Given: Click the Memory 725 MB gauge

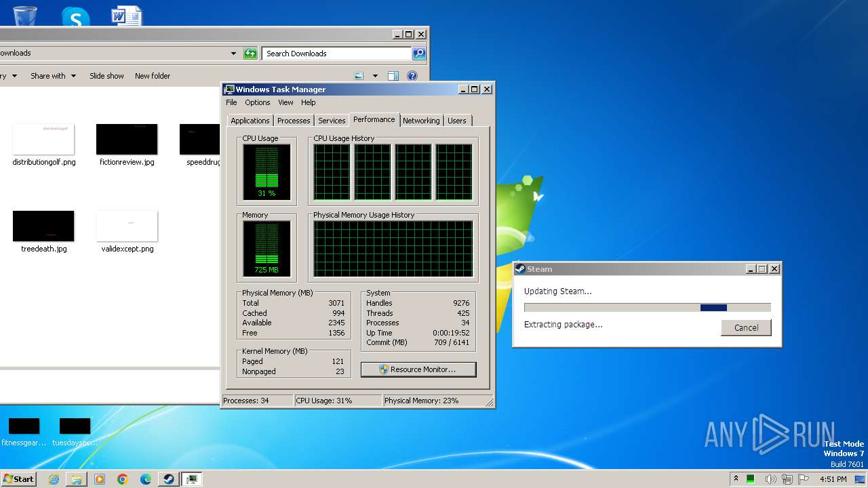Looking at the screenshot, I should [267, 249].
